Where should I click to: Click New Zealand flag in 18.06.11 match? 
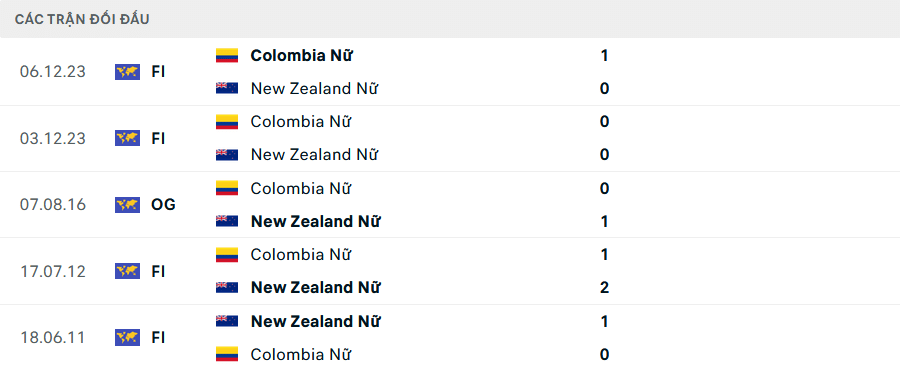click(x=227, y=321)
